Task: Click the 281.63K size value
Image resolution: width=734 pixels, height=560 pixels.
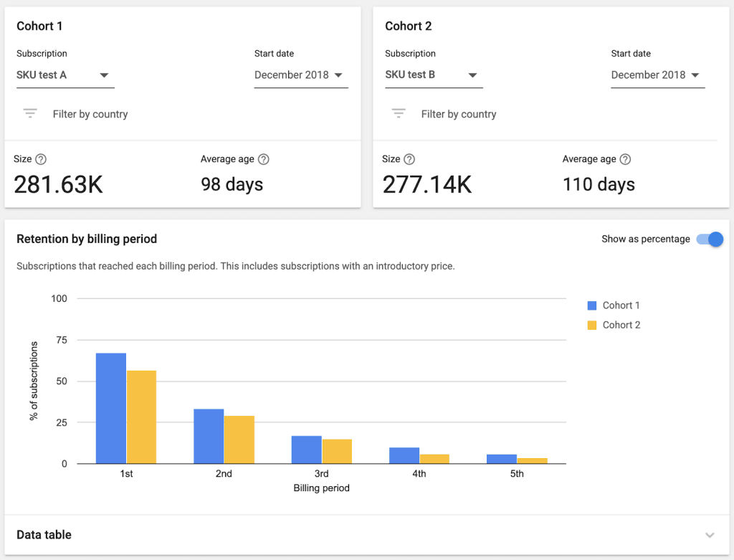Action: [58, 184]
